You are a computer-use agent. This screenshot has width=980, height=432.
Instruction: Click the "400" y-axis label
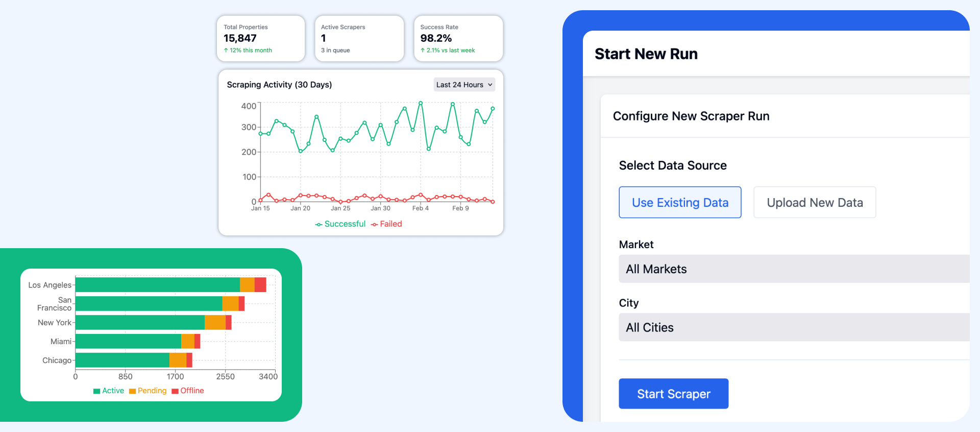tap(249, 106)
